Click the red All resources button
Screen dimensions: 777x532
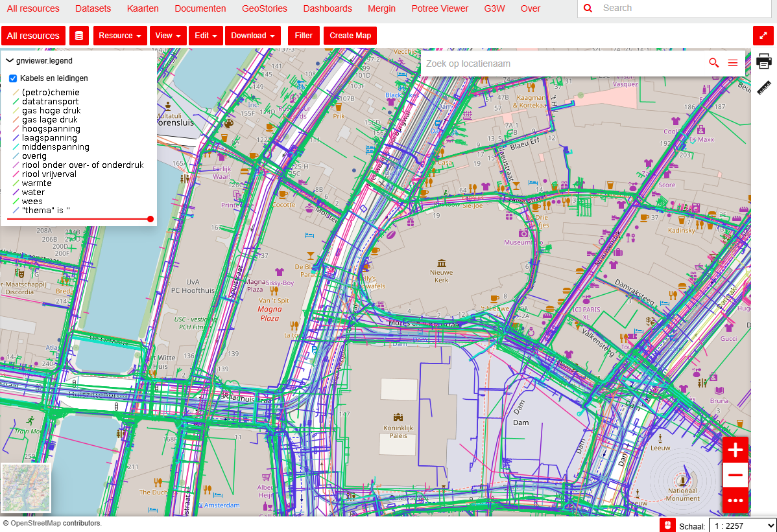pos(33,36)
